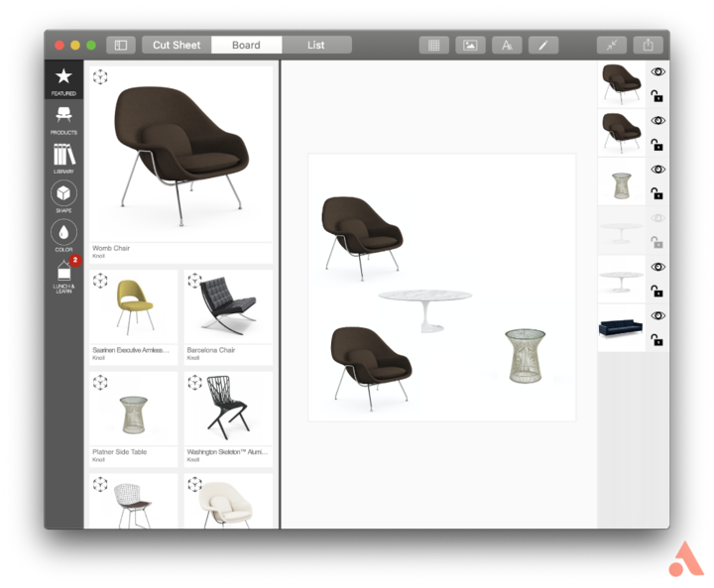Viewport: 714px width, 588px height.
Task: Click the 'Platner Side Table' product label
Action: point(119,452)
